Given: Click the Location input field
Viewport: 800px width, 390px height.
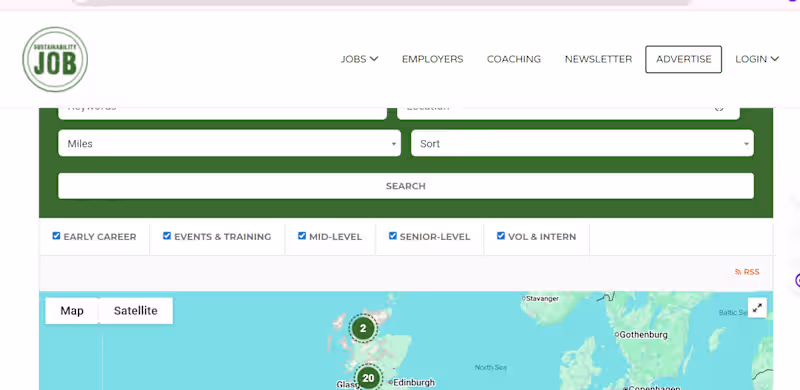Looking at the screenshot, I should 568,113.
